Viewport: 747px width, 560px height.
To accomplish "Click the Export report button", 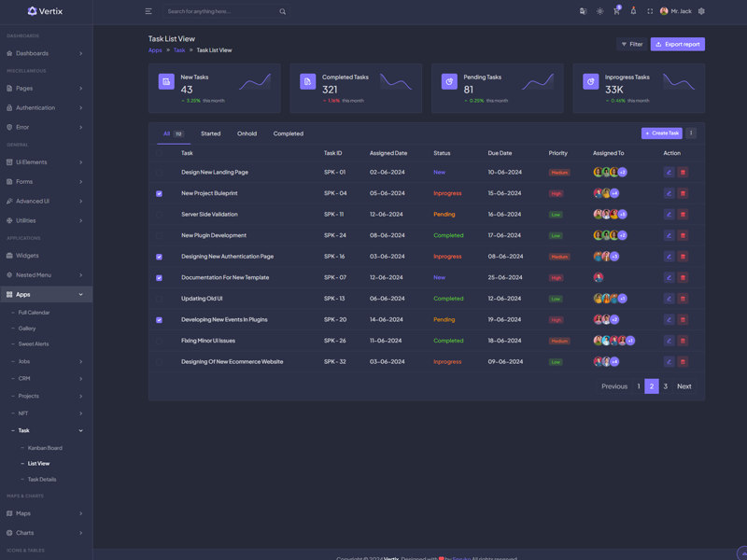I will 677,44.
